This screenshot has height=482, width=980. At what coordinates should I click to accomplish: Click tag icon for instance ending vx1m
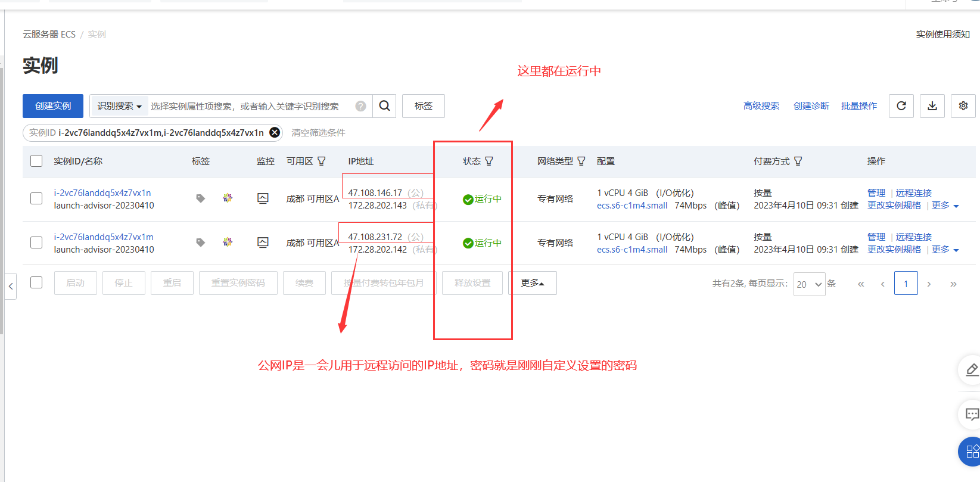201,242
